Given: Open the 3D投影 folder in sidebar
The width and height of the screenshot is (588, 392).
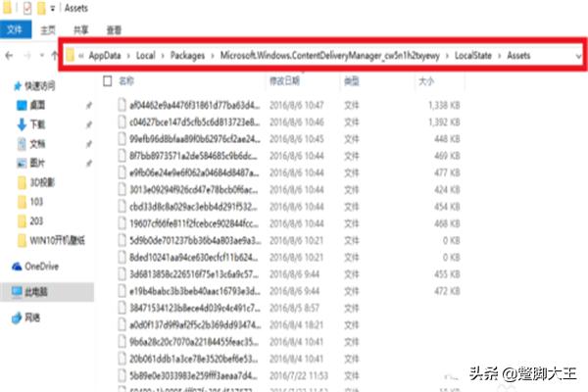Looking at the screenshot, I should (42, 182).
